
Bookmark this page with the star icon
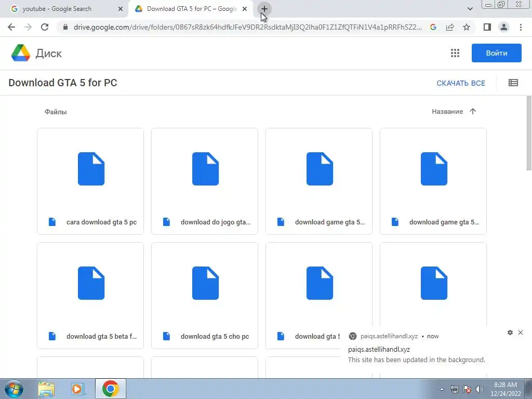click(467, 27)
